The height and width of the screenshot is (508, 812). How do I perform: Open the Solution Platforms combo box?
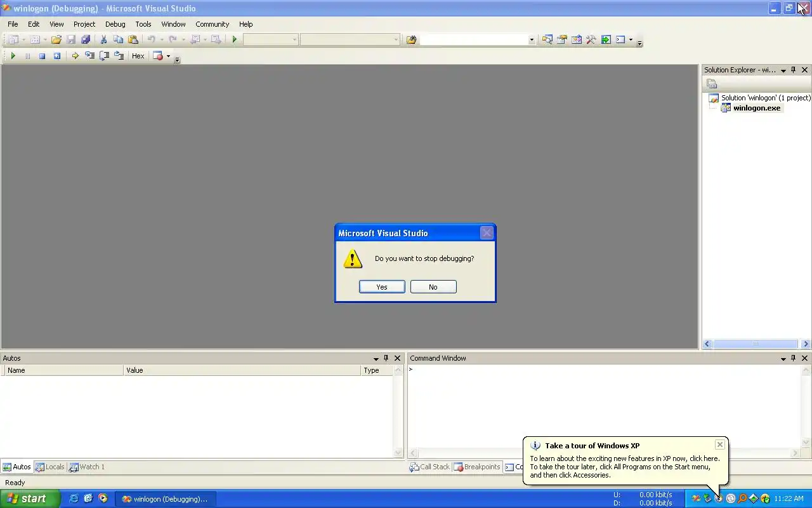350,39
